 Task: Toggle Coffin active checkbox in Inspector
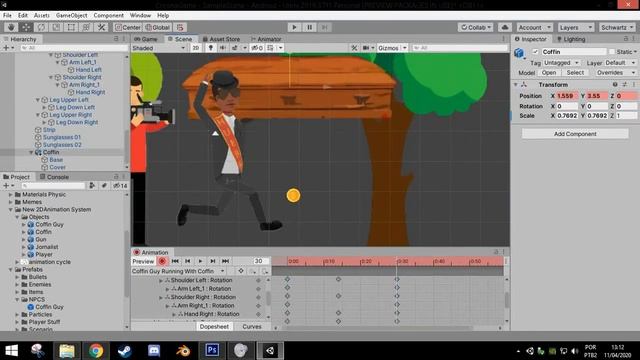coord(535,52)
